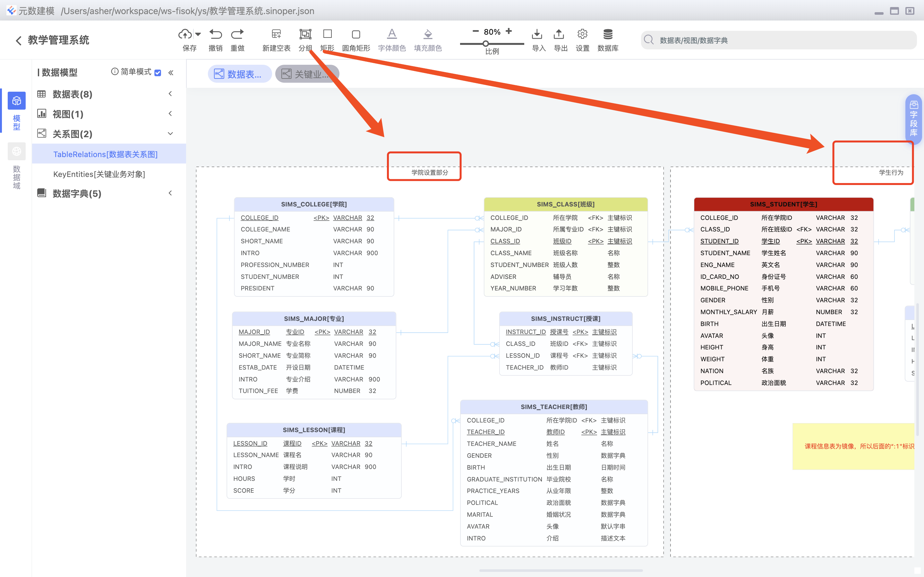The image size is (924, 577).
Task: Click the Redo arrow icon
Action: (x=237, y=34)
